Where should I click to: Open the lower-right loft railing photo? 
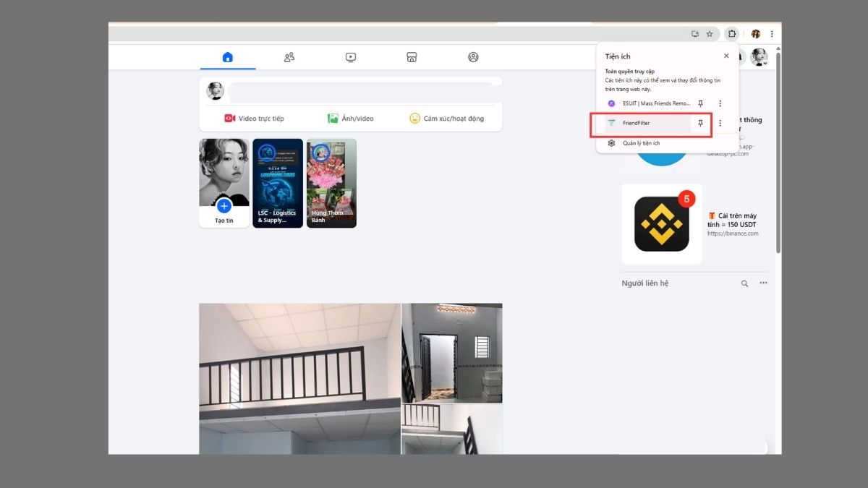coord(452,429)
